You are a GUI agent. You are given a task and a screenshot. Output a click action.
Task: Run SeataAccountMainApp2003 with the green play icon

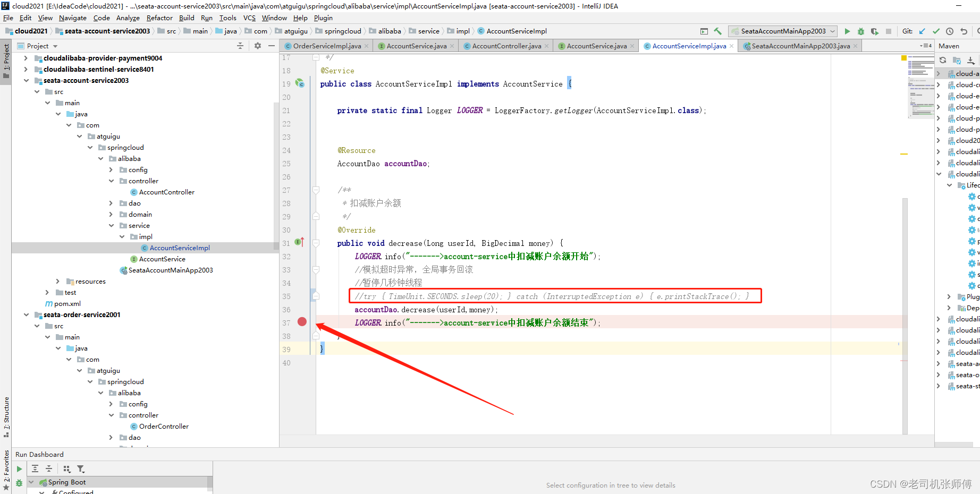point(847,31)
